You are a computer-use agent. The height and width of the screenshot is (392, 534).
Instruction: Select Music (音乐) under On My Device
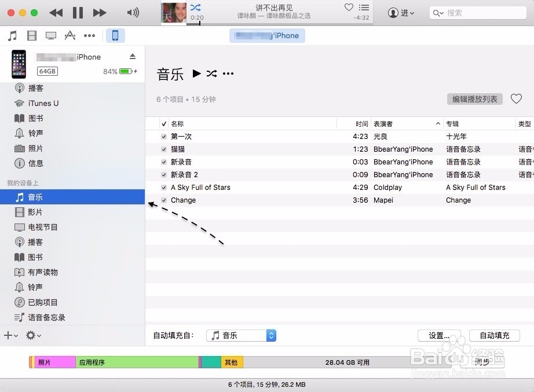[x=72, y=197]
